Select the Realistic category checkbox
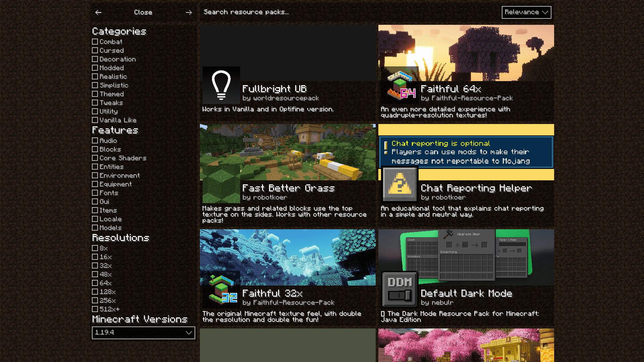 pos(95,76)
